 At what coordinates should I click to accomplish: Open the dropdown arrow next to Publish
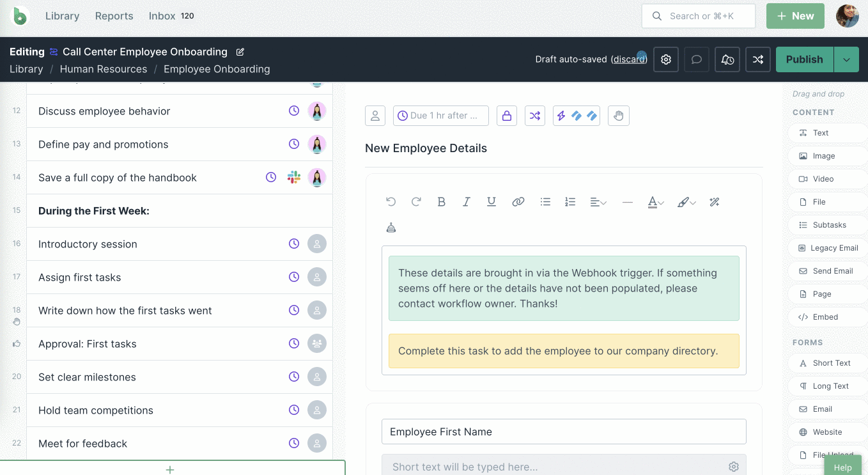(846, 59)
